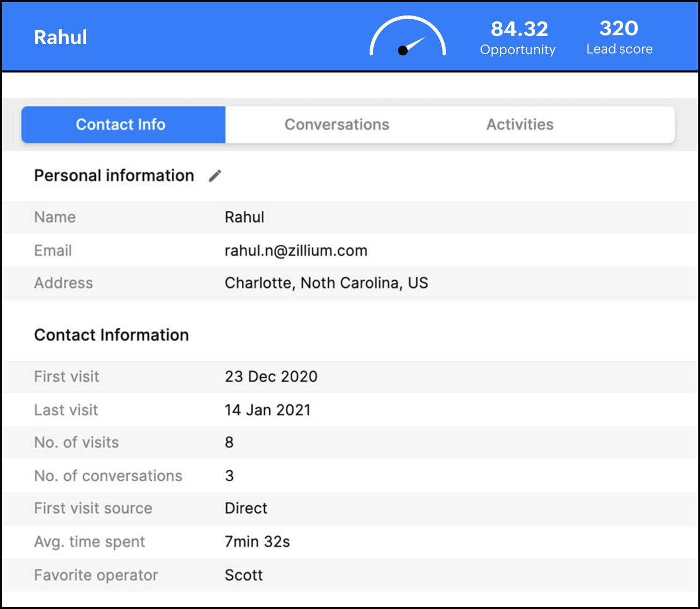Screen dimensions: 700x609
Task: Click the email rahul.n@zillium.com
Action: point(296,251)
